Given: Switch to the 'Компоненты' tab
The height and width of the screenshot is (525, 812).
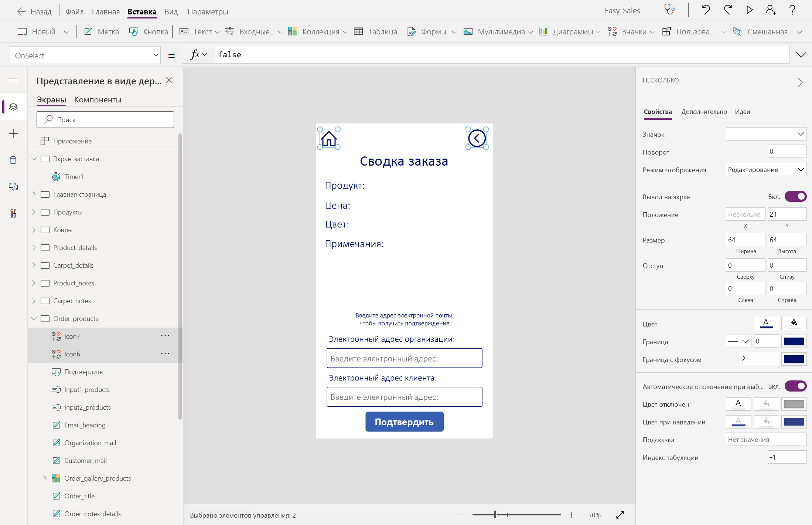Looking at the screenshot, I should click(98, 99).
